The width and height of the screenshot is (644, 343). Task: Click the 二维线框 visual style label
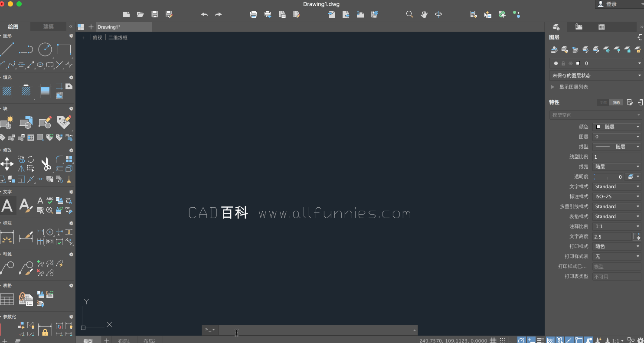point(118,38)
